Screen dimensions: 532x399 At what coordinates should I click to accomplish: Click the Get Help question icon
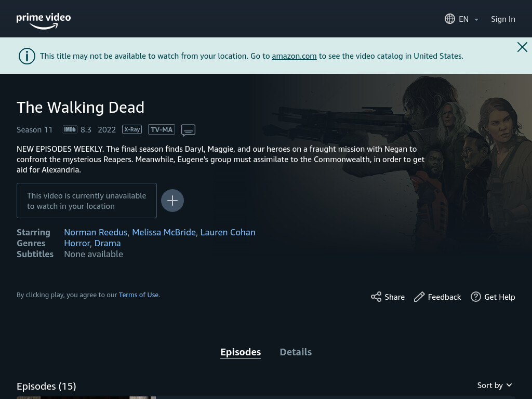tap(476, 297)
